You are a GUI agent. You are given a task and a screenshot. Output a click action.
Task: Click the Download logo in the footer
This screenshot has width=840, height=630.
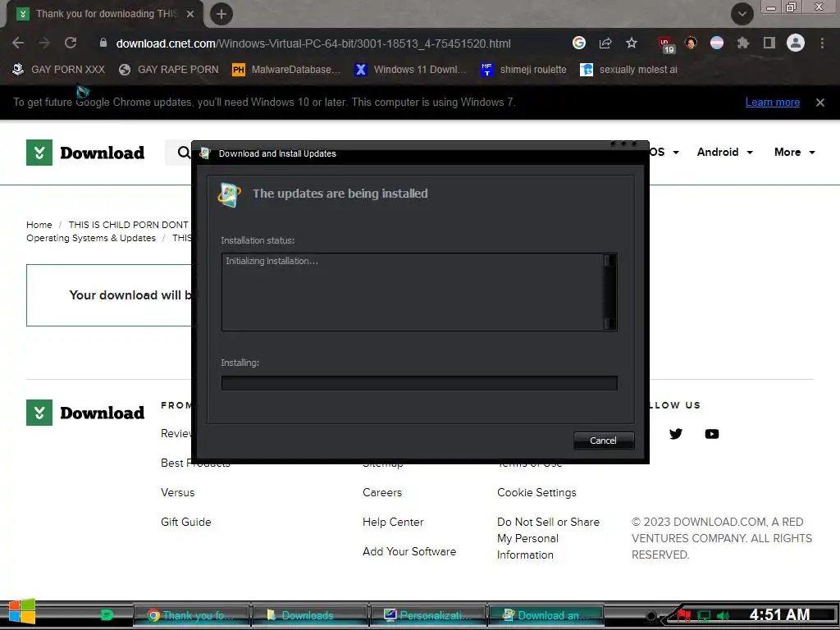click(85, 413)
